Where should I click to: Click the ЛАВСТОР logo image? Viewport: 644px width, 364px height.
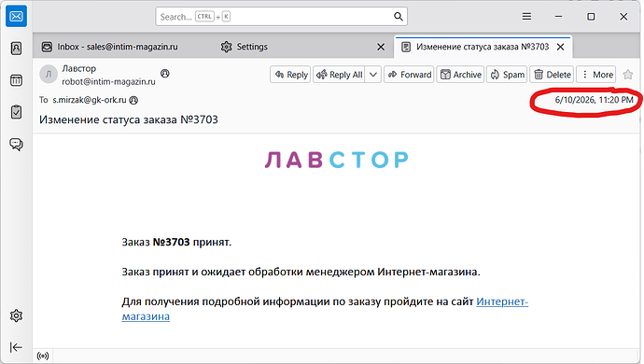[x=336, y=160]
